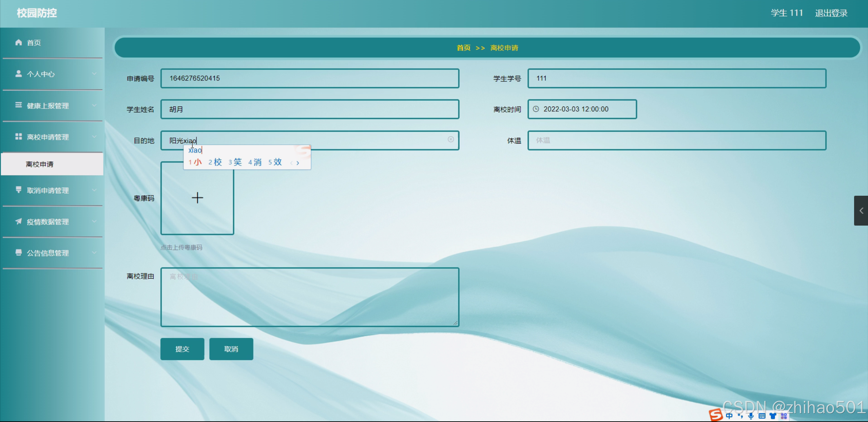Select the 离校申请 submenu item
This screenshot has height=422, width=868.
pos(40,164)
